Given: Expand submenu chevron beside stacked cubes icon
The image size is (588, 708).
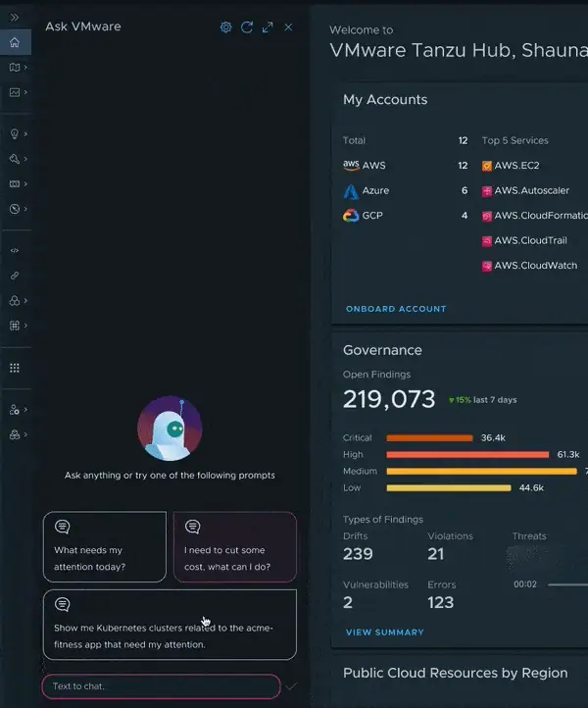Looking at the screenshot, I should 25,434.
